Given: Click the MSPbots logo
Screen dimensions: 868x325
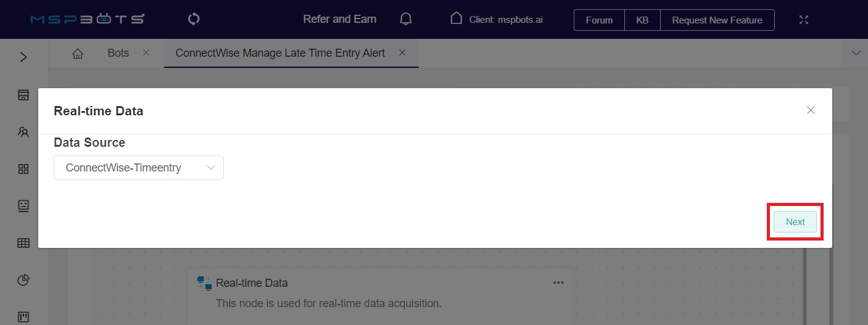Looking at the screenshot, I should pos(87,19).
